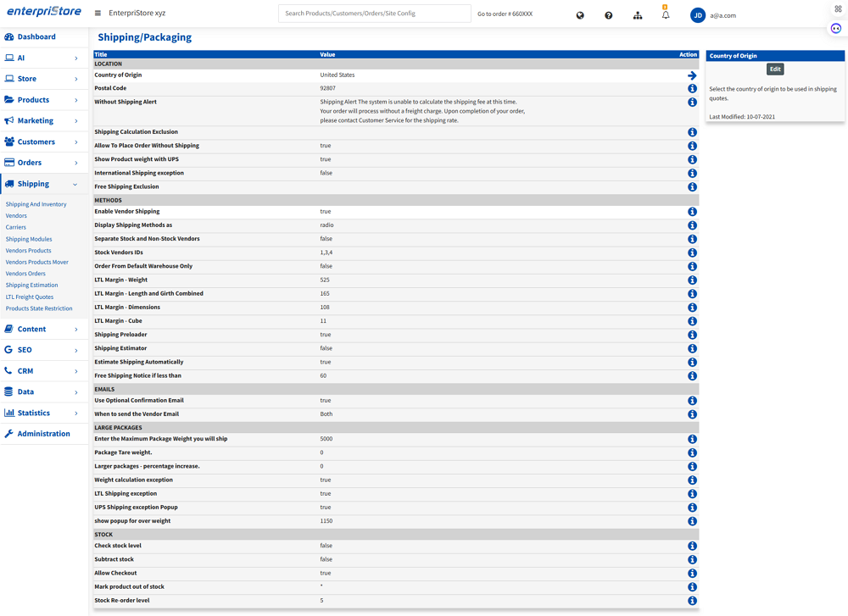Open the sitemap hierarchy icon
Image resolution: width=848 pixels, height=616 pixels.
pyautogui.click(x=638, y=15)
